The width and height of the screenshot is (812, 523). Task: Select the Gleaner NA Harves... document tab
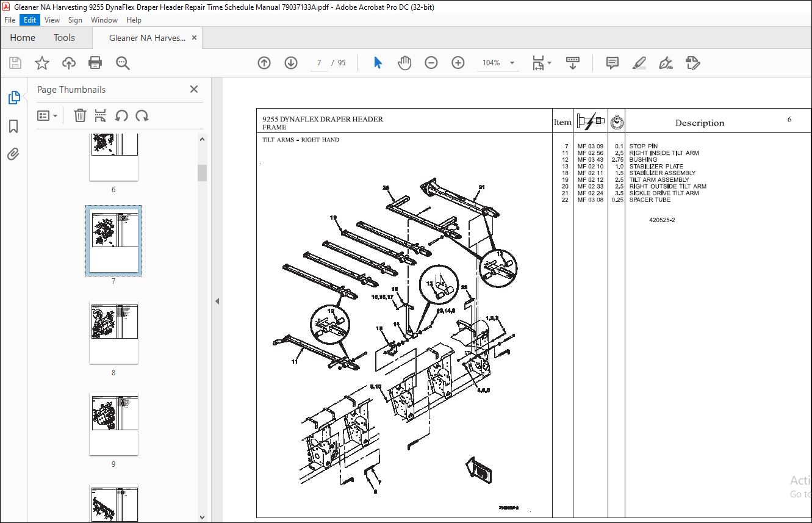click(147, 38)
